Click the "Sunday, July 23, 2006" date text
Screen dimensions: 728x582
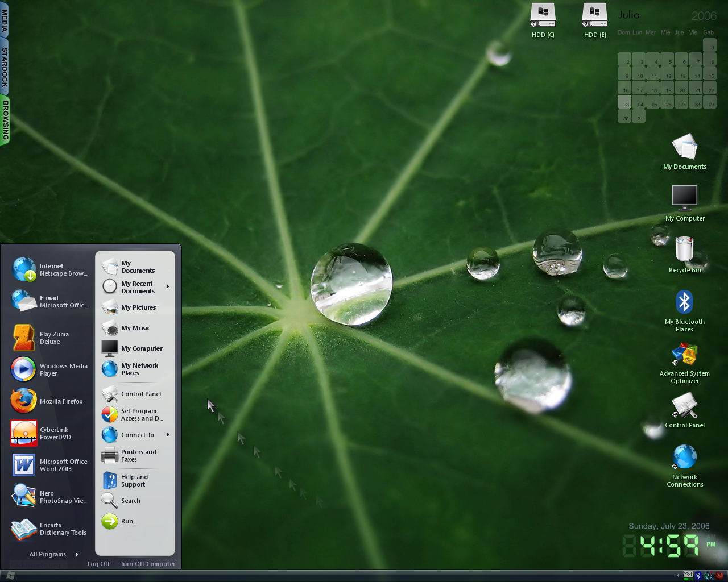(669, 526)
